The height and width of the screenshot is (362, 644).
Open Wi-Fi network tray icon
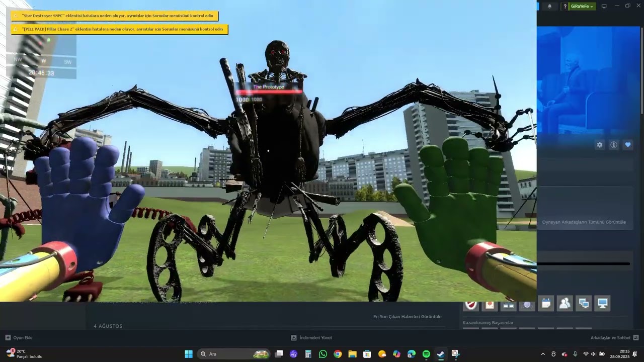tap(586, 354)
